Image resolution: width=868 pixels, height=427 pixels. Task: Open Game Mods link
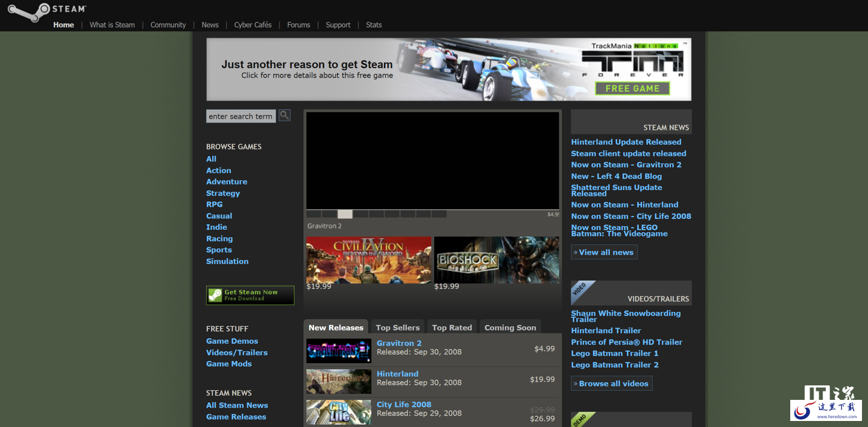(x=229, y=364)
